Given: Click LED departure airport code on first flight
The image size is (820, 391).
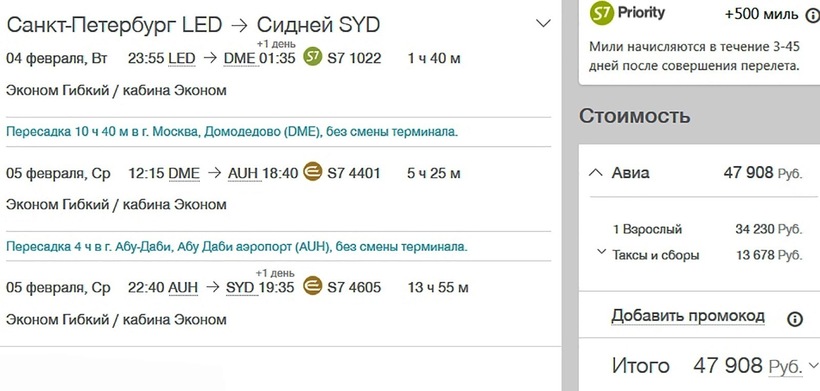Looking at the screenshot, I should coord(181,59).
